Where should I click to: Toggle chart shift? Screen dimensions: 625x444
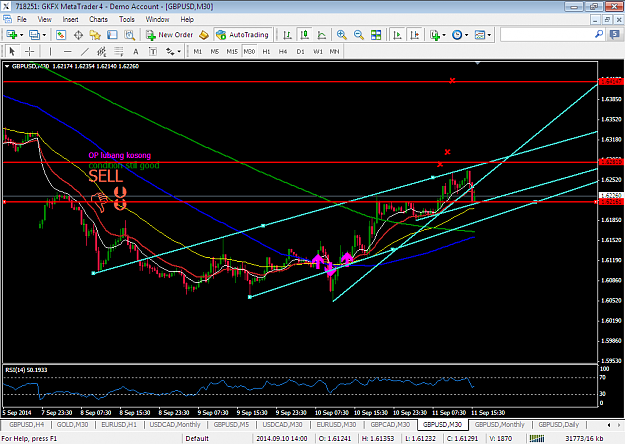415,35
